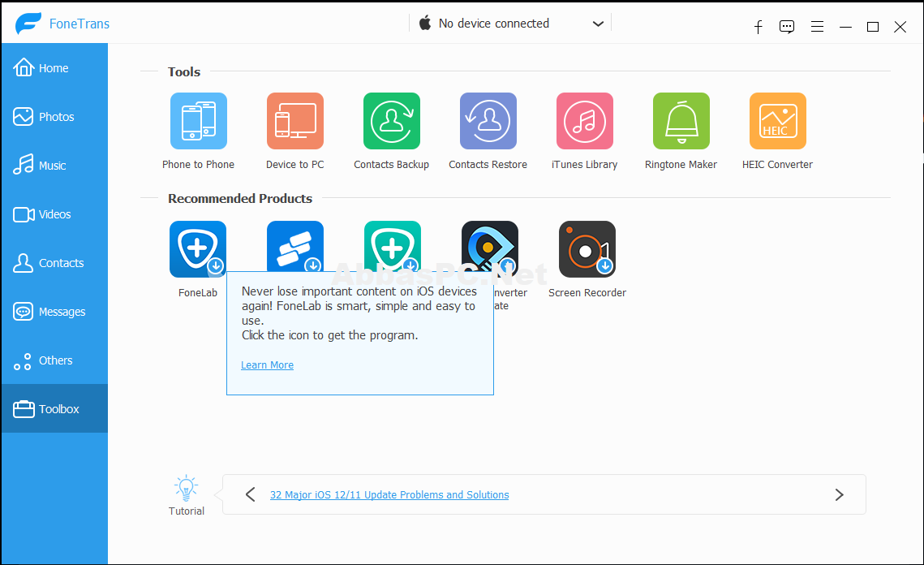Click the Tutorial lightbulb icon
The height and width of the screenshot is (565, 924).
click(187, 489)
